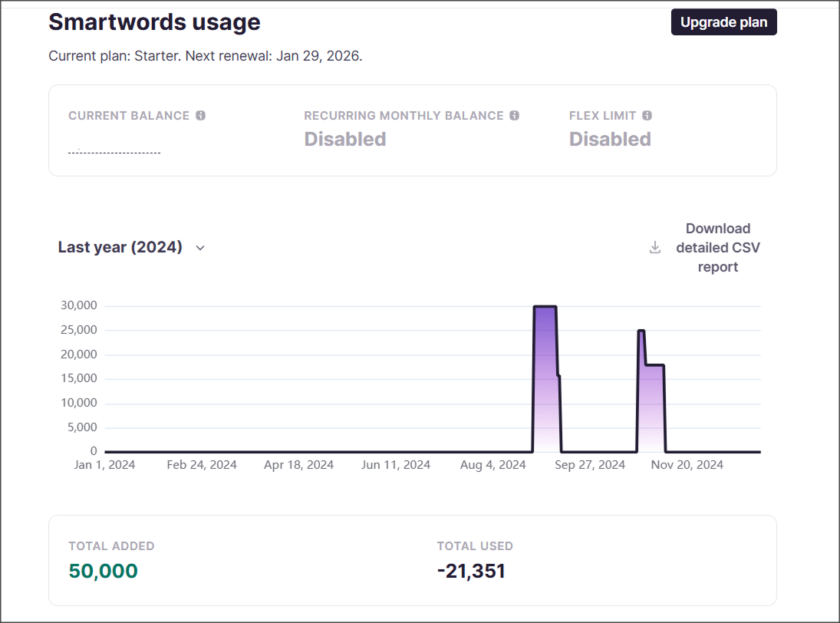Click the download arrow icon
Image resolution: width=840 pixels, height=623 pixels.
pyautogui.click(x=655, y=248)
